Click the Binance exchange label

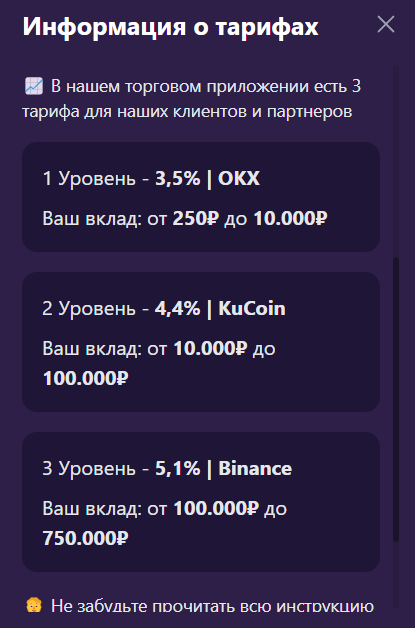click(255, 469)
